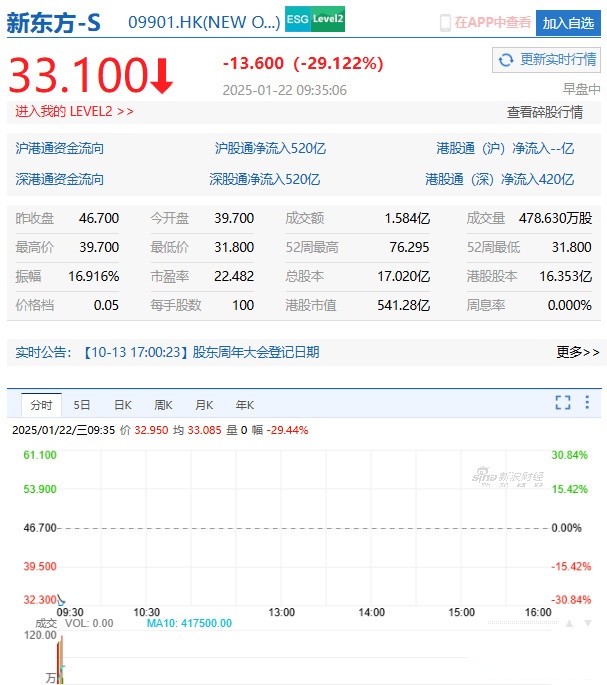The width and height of the screenshot is (607, 685).
Task: Click the 价格档 value 0.05
Action: 106,305
